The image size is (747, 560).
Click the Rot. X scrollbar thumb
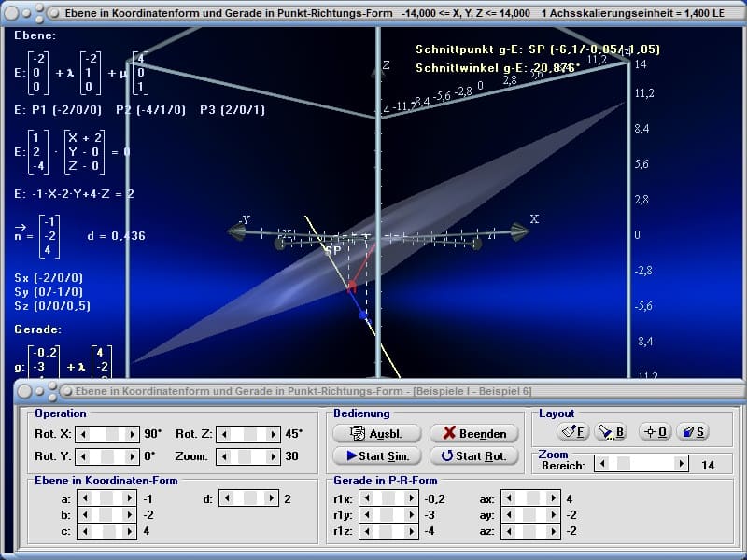112,434
